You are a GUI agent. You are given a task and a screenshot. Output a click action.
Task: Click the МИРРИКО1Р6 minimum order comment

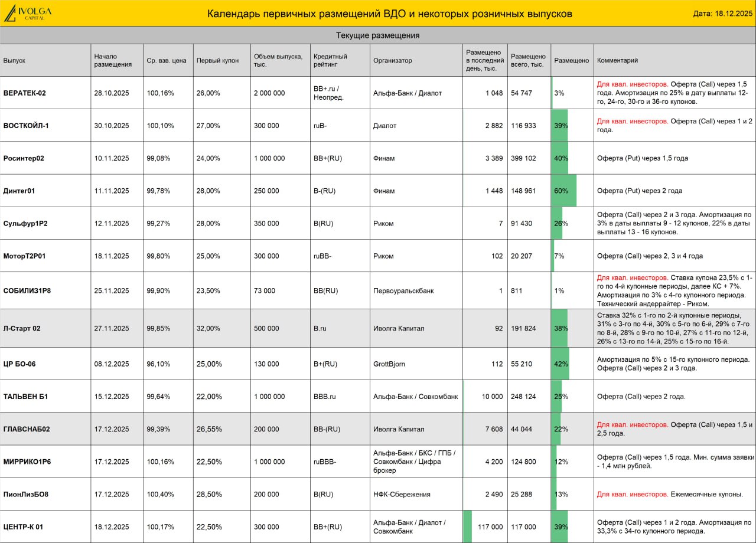675,462
